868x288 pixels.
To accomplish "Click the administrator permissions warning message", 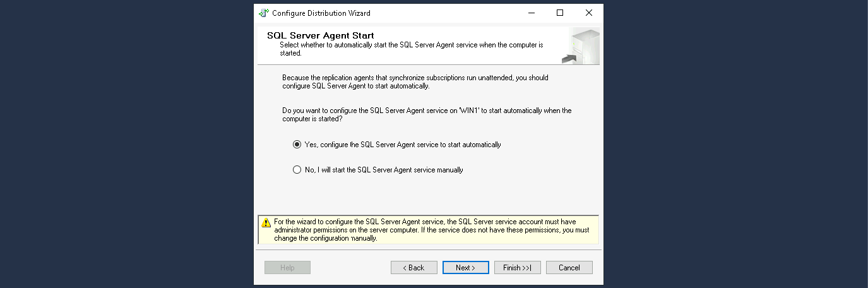I will [431, 230].
